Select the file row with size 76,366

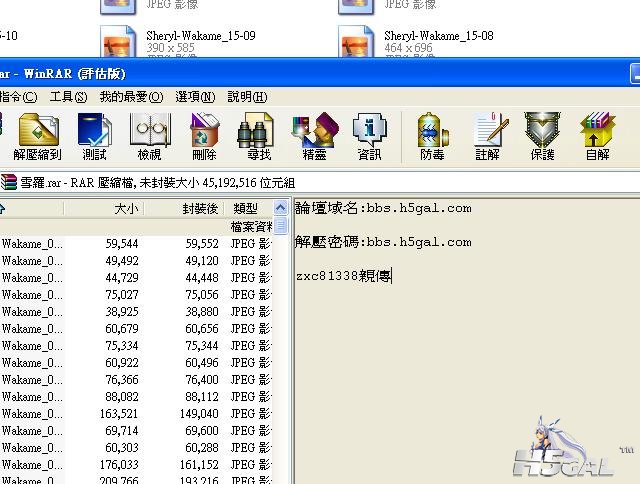(x=136, y=380)
